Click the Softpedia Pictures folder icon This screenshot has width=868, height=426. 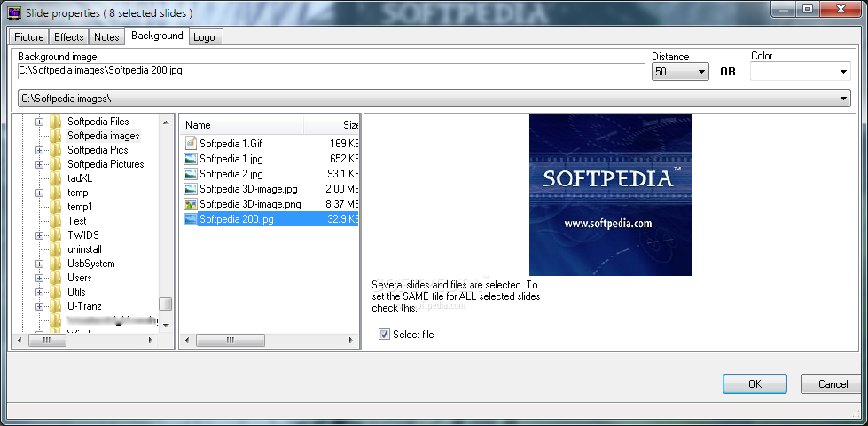click(55, 164)
